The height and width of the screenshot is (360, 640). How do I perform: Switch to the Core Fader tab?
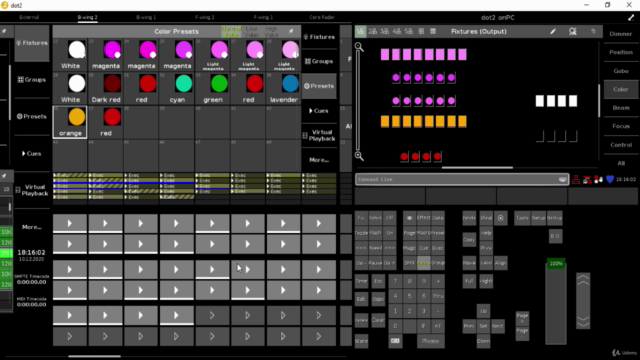[322, 18]
